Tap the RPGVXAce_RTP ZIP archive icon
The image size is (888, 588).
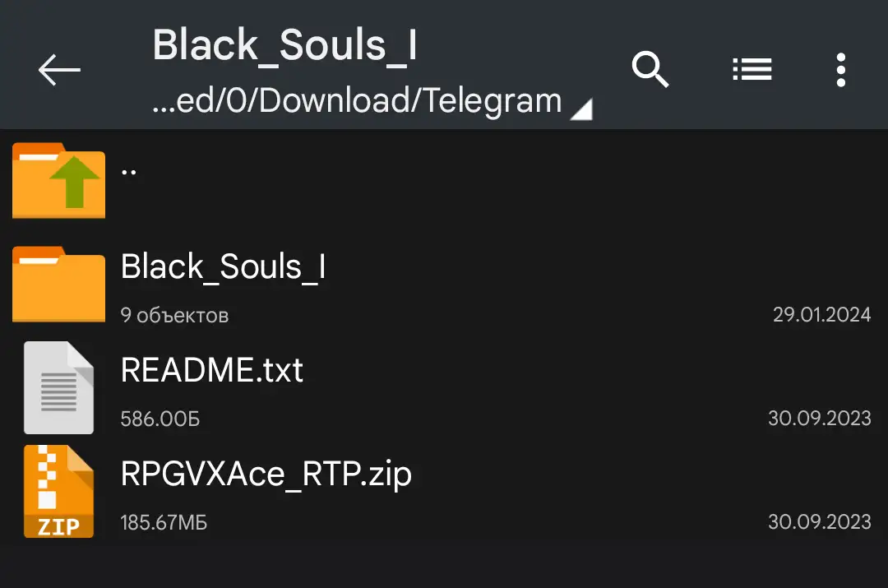point(58,491)
